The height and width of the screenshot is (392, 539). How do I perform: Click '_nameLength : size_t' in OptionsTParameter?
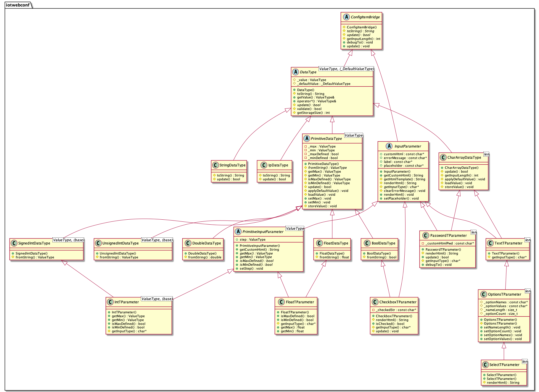(501, 310)
